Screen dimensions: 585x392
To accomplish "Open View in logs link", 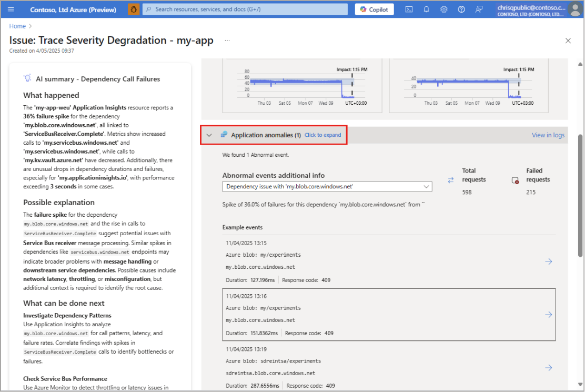I will [548, 135].
